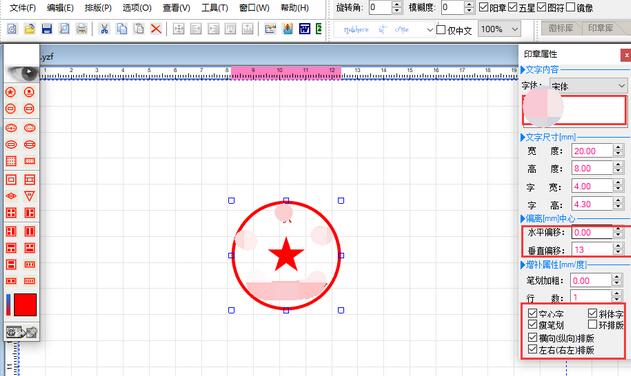Enable the 环排版 ring layout checkbox
Viewport: 631px width, 376px height.
click(x=592, y=324)
